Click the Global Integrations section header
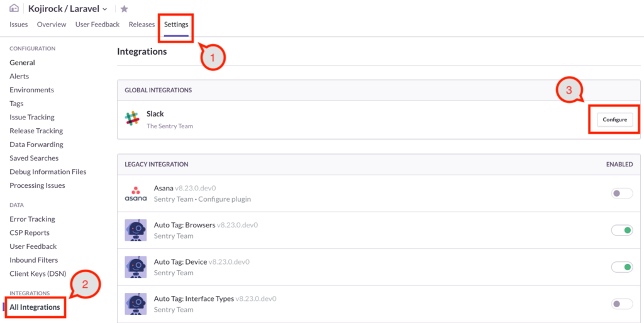 [158, 90]
